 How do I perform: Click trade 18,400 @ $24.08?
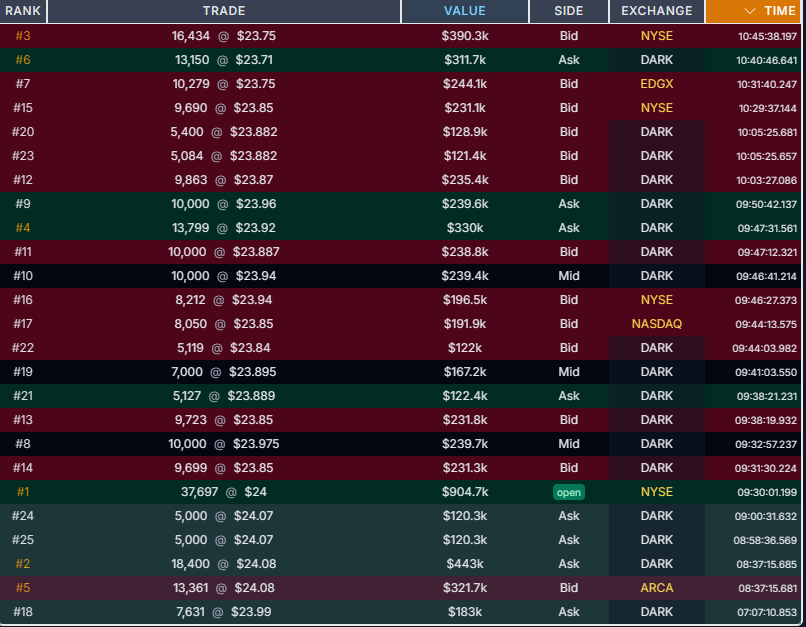pyautogui.click(x=224, y=564)
